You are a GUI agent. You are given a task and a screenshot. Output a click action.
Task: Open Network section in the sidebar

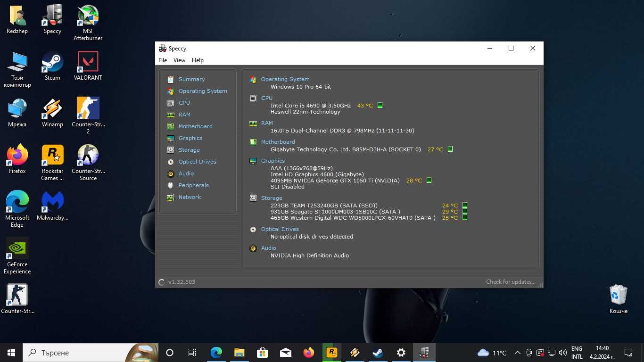190,197
